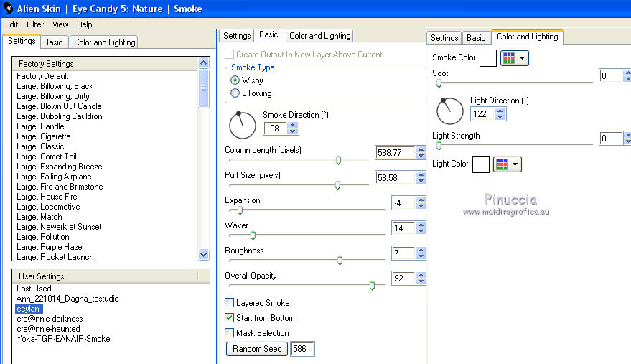Increase Light Direction with up arrow
The width and height of the screenshot is (631, 364).
click(500, 111)
